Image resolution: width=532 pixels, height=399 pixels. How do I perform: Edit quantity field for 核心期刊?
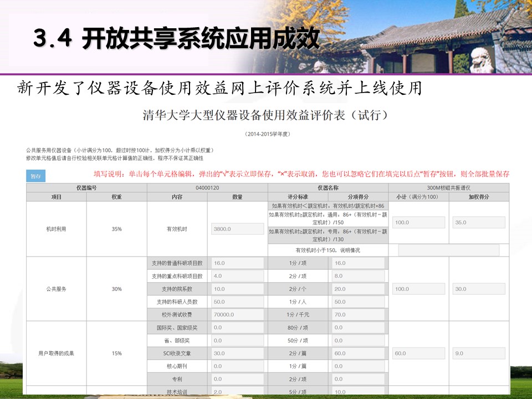238,366
